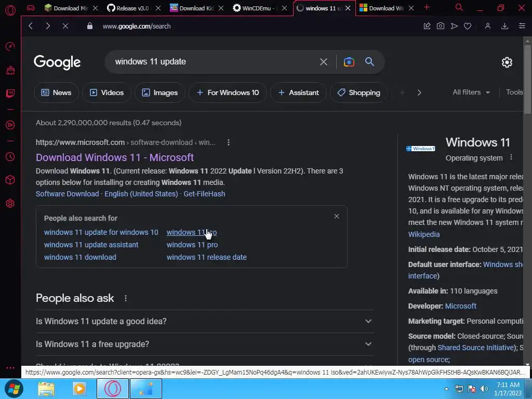Search windows 11 release date suggestion
Image resolution: width=532 pixels, height=399 pixels.
coord(207,257)
